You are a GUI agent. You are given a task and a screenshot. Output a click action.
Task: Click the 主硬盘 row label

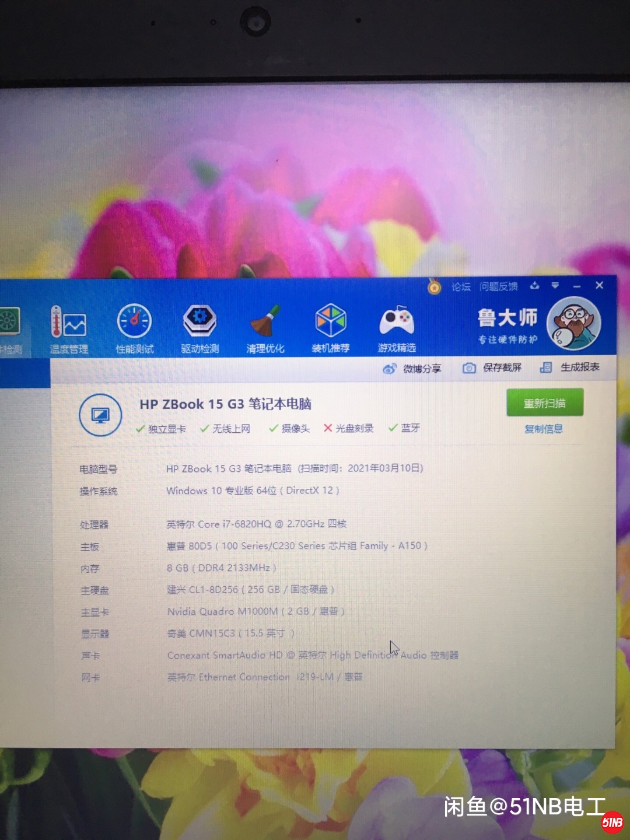click(95, 590)
